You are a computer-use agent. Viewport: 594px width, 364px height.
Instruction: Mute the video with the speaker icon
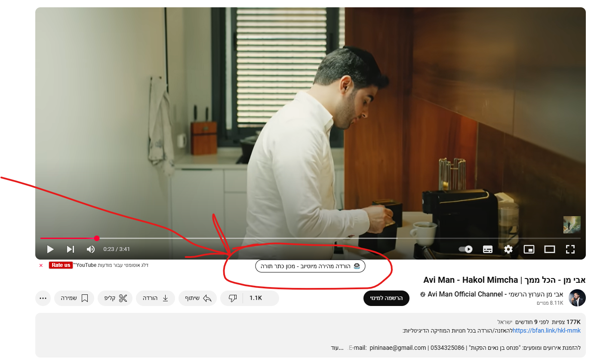click(x=90, y=249)
